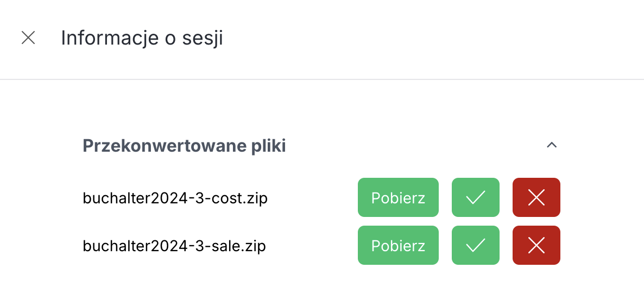Download buchalter2024-3-cost.zip with Pobierz

(x=398, y=197)
